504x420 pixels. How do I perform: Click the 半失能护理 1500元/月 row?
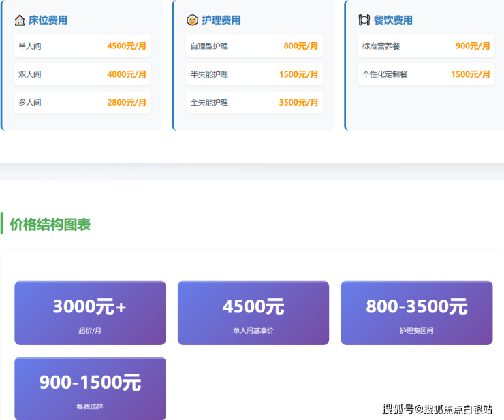click(254, 74)
